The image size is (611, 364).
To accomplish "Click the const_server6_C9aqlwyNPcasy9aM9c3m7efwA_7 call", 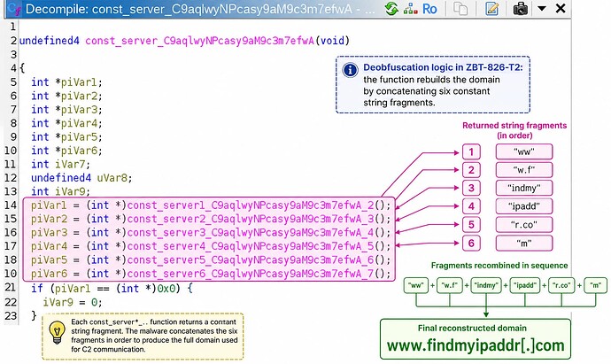I will pyautogui.click(x=251, y=274).
